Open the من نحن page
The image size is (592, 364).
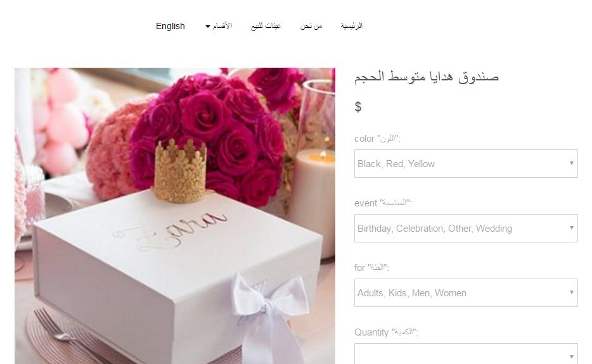click(311, 26)
